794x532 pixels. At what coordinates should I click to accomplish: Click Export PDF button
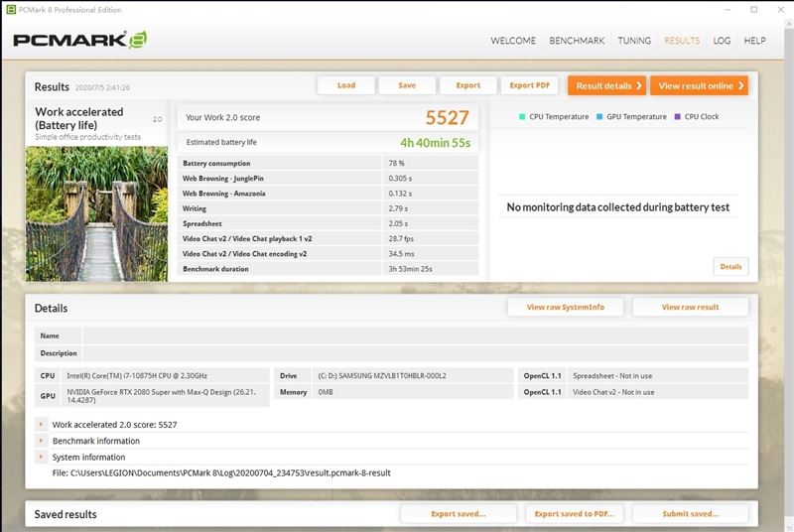point(529,85)
